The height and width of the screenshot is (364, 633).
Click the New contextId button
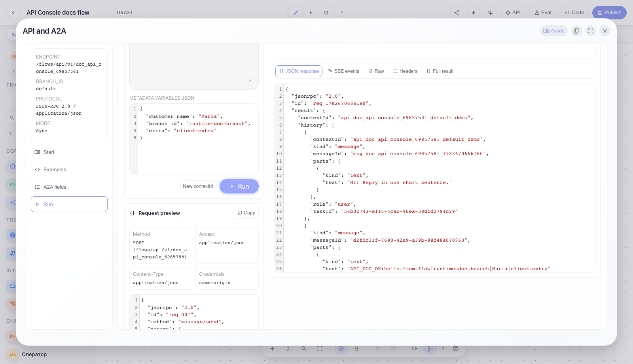[x=198, y=186]
